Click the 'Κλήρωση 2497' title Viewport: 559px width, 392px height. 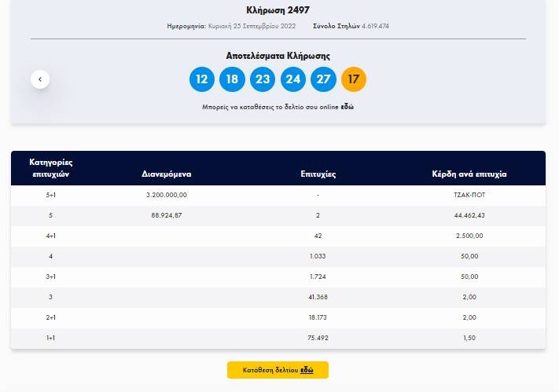click(x=278, y=10)
